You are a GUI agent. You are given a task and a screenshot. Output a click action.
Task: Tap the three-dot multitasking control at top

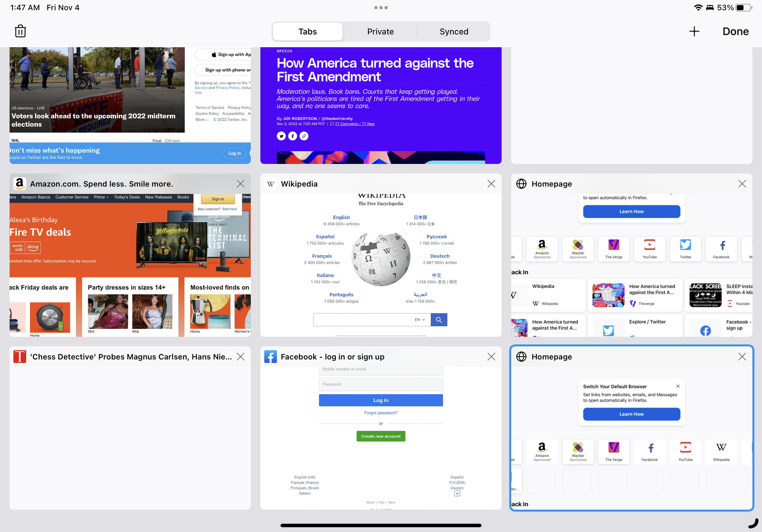pyautogui.click(x=381, y=8)
